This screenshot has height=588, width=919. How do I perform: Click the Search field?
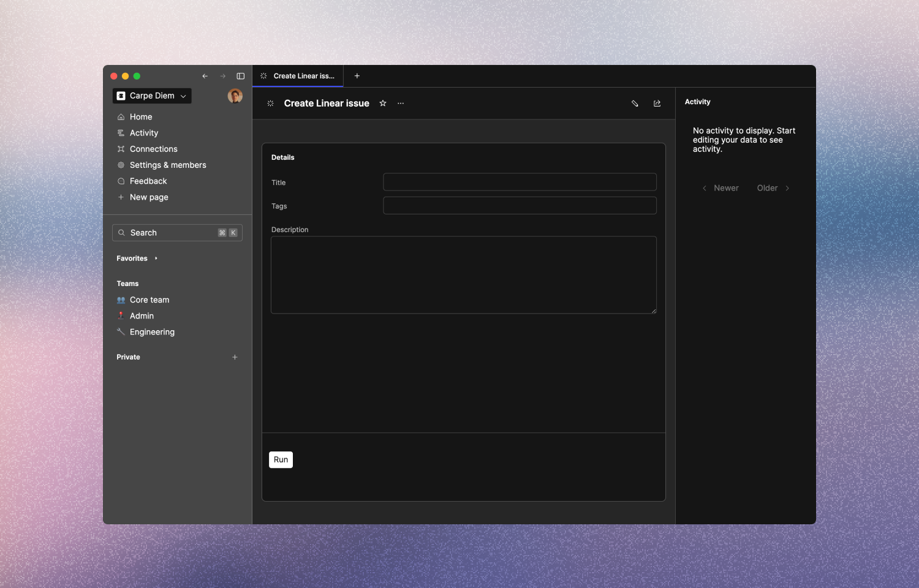tap(177, 233)
